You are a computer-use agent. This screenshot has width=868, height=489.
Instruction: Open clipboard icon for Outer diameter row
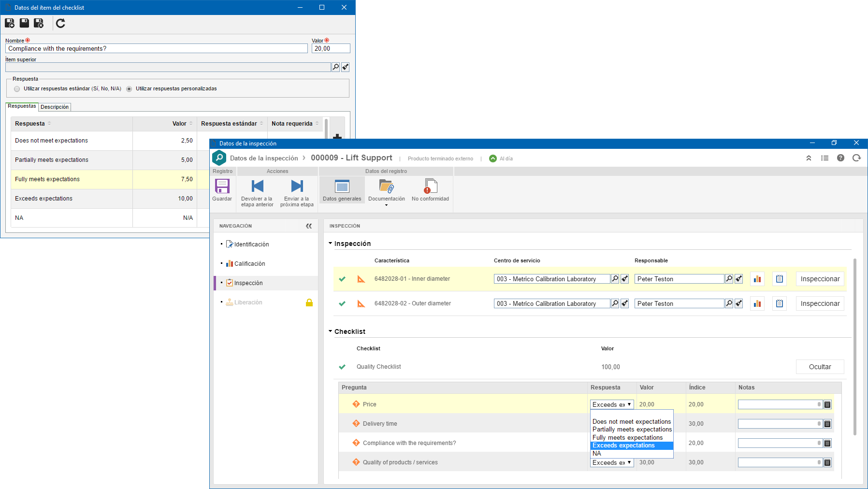[x=780, y=303]
